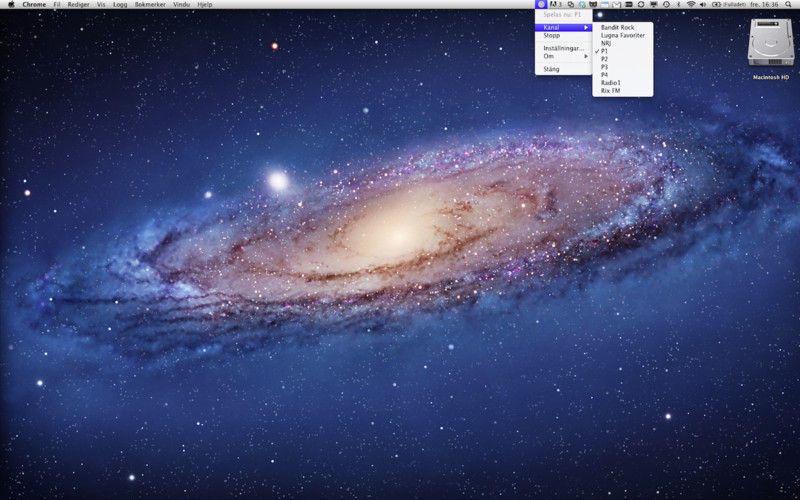Open the Bokmerker menu
This screenshot has height=500, width=800.
click(151, 4)
